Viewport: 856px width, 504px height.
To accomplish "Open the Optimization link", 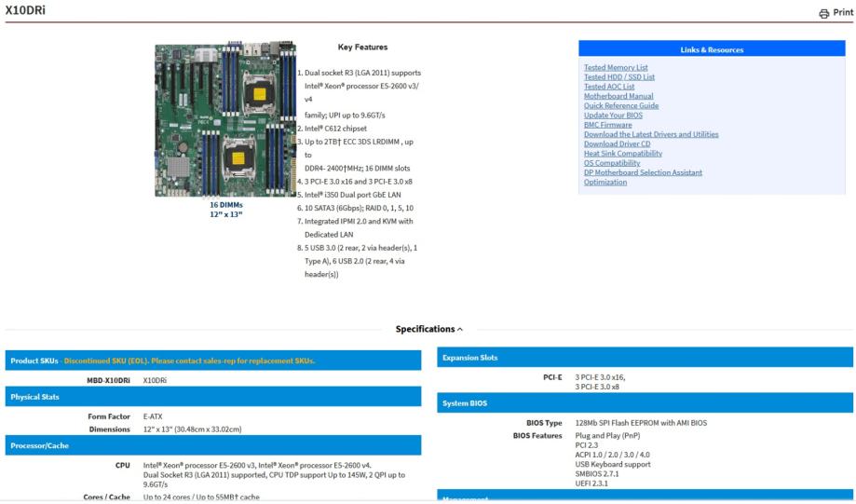I will pos(605,183).
